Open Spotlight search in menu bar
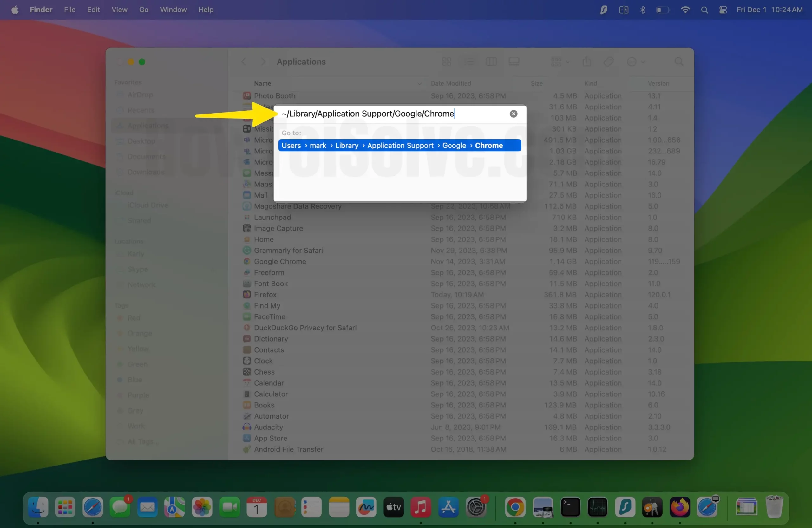This screenshot has width=812, height=528. [x=704, y=10]
